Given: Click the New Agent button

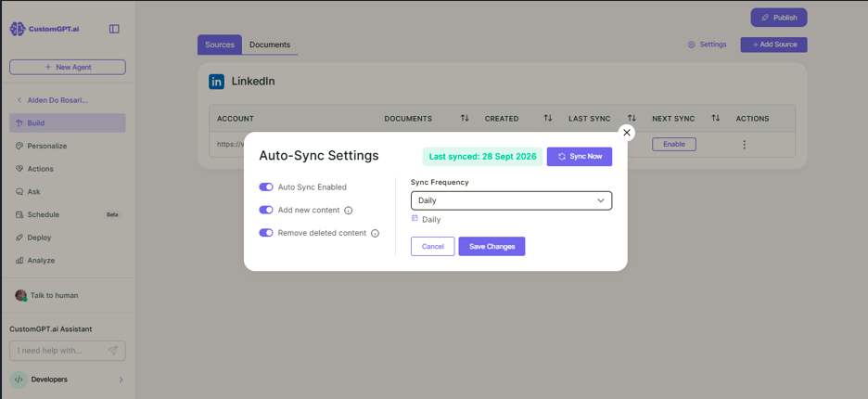Looking at the screenshot, I should (68, 67).
